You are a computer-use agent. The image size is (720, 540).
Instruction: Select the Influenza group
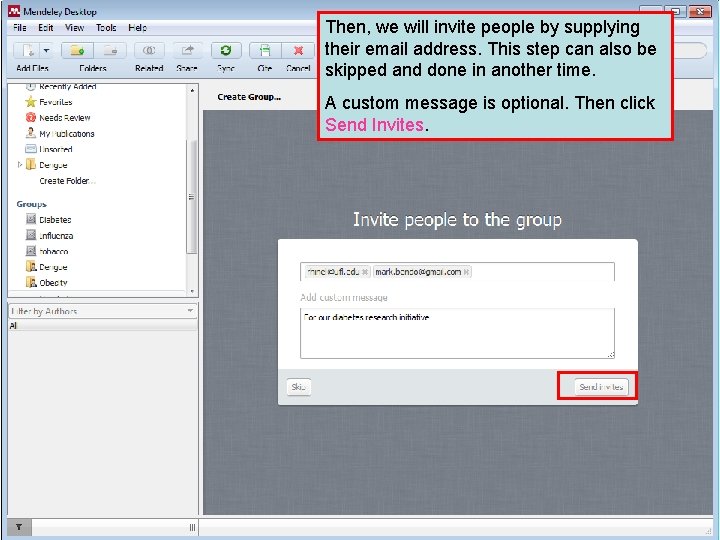coord(56,236)
